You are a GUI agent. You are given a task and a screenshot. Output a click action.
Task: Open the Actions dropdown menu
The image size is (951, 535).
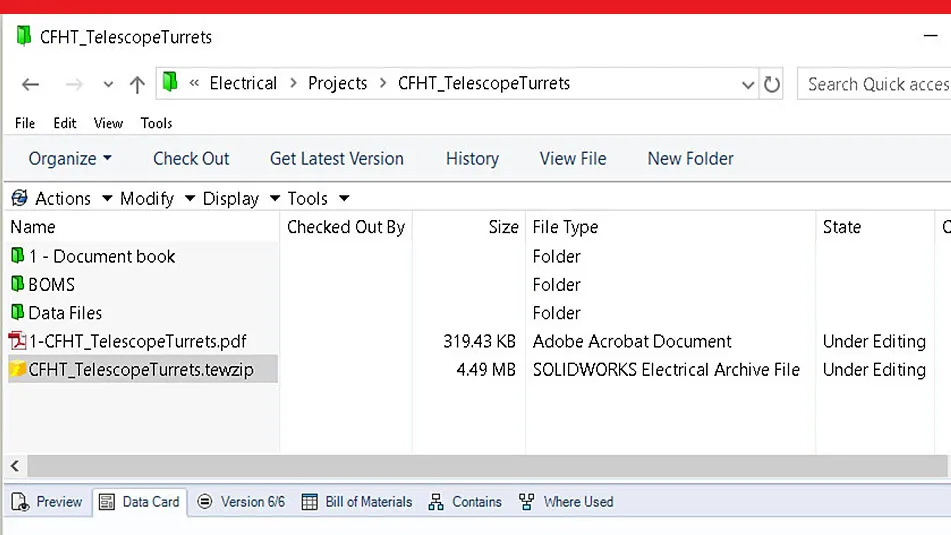click(x=73, y=198)
